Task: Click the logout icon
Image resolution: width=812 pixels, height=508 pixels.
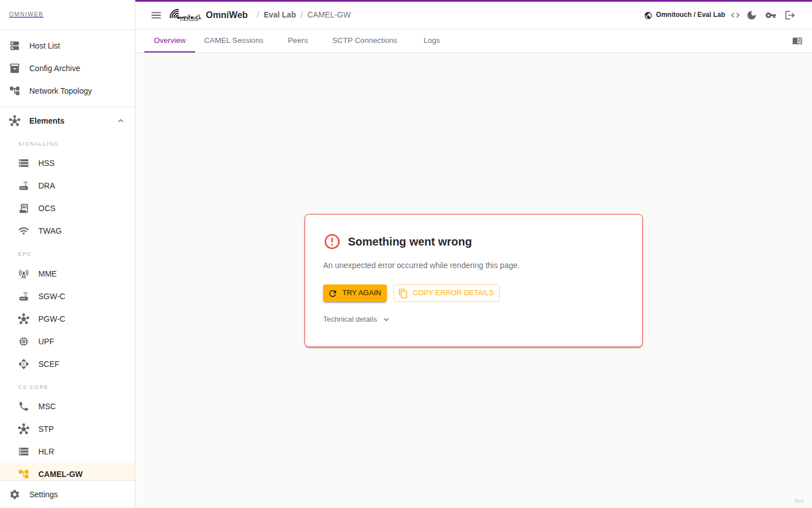Action: (x=790, y=15)
